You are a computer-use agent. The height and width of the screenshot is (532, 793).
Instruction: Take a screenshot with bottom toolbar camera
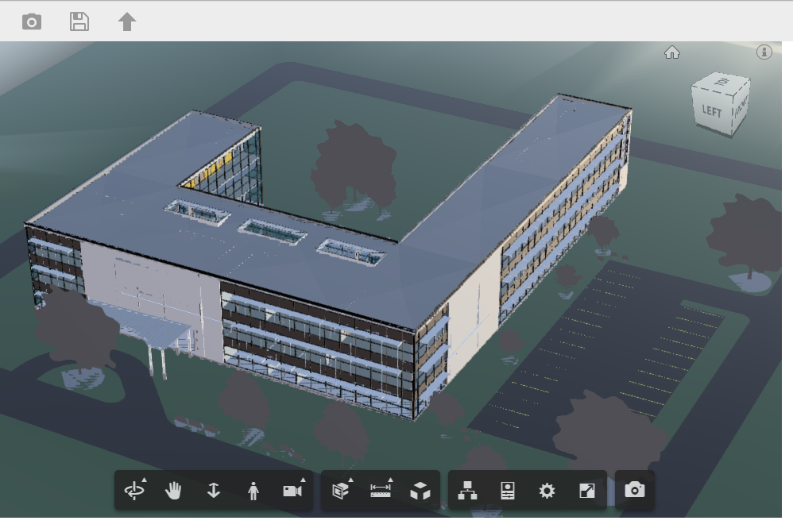634,490
